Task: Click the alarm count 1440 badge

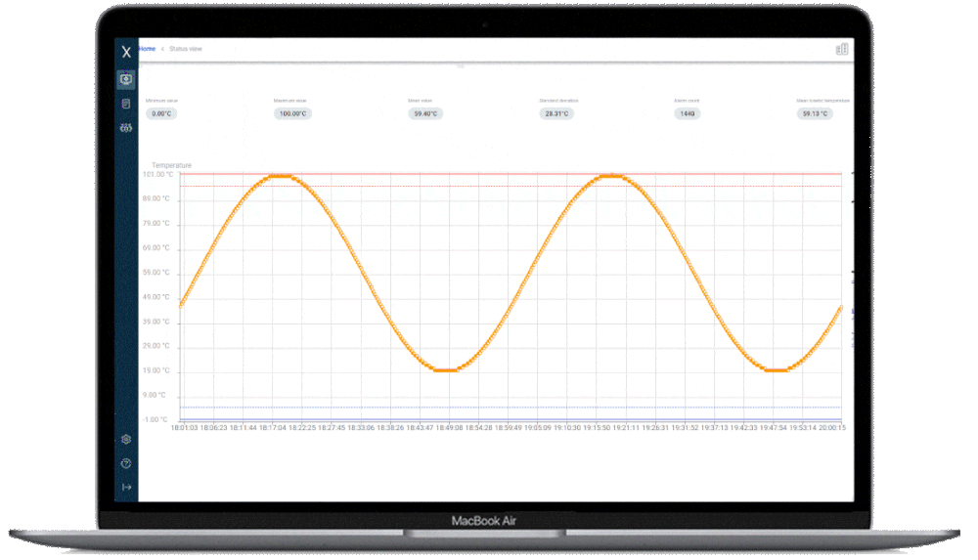Action: coord(688,113)
